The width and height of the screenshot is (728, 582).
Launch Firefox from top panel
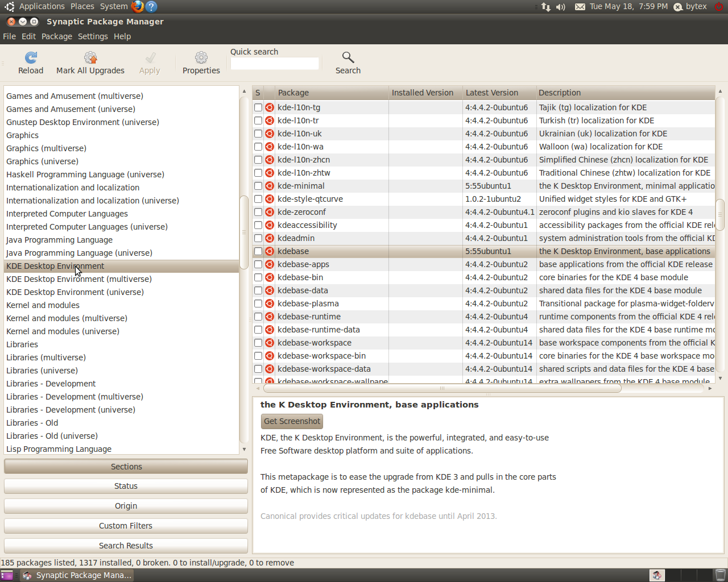click(x=137, y=6)
